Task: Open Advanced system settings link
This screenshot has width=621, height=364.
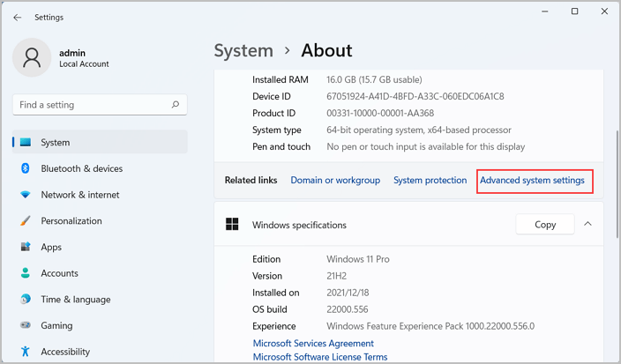Action: (x=532, y=181)
